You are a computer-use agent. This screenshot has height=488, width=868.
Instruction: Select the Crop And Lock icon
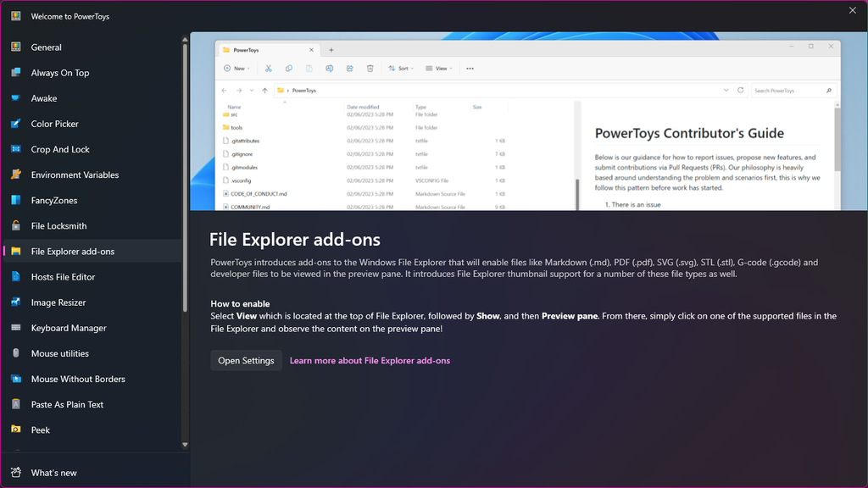[16, 149]
